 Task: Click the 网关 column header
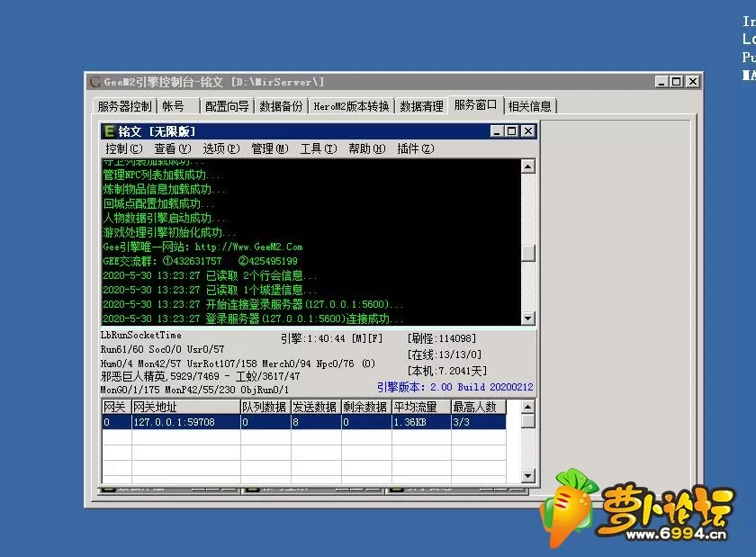pos(117,407)
